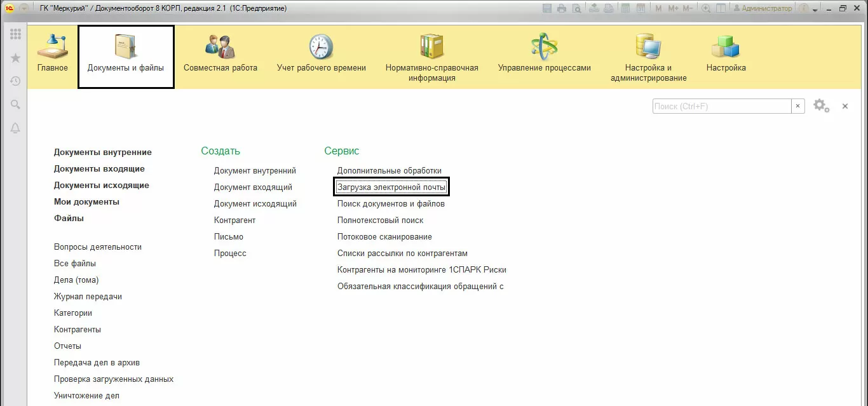The width and height of the screenshot is (868, 406).
Task: Open the bold Файлы link
Action: coord(69,219)
